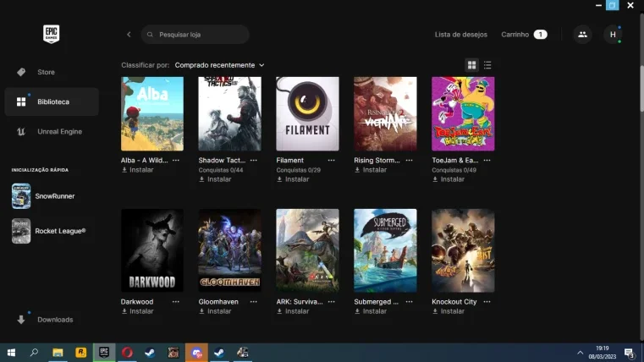
Task: Click Instalar under Rising Storm
Action: pos(371,170)
